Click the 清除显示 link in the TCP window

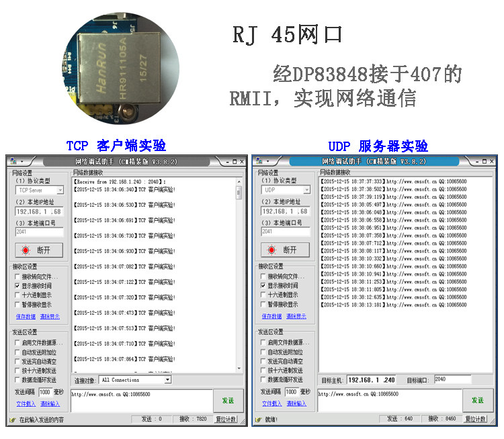50,317
